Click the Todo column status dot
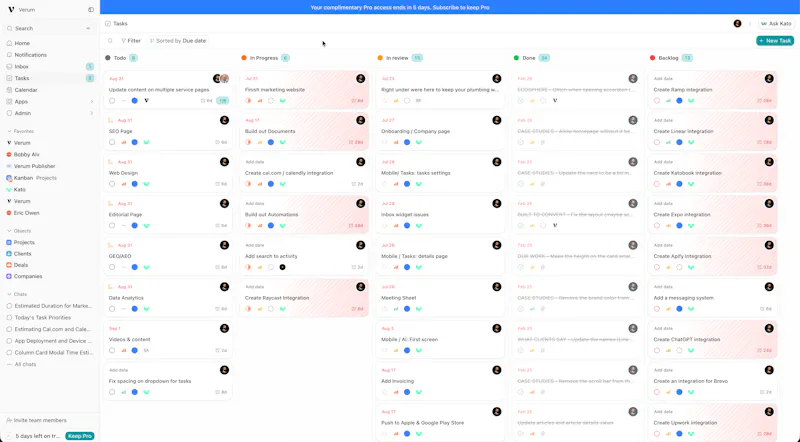Screen dimensions: 800x442 coord(108,58)
